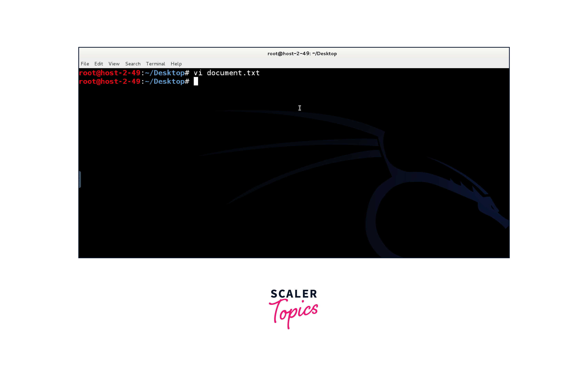Screen dimensions: 588x365
Task: Open the Help menu
Action: coord(176,64)
